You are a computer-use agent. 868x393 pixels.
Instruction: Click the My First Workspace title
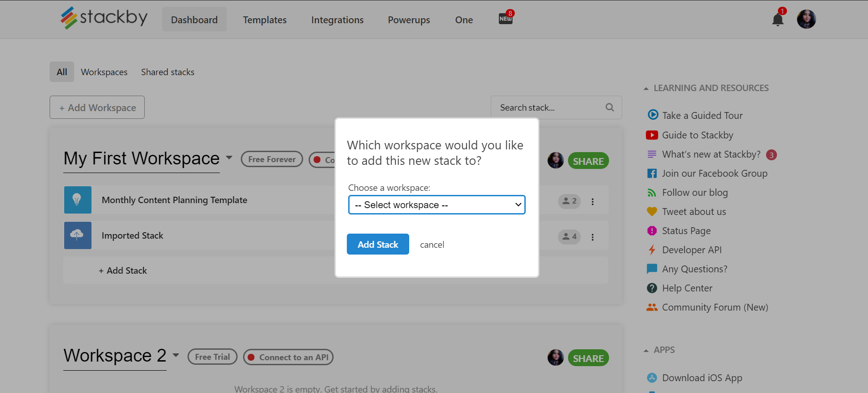pyautogui.click(x=142, y=158)
